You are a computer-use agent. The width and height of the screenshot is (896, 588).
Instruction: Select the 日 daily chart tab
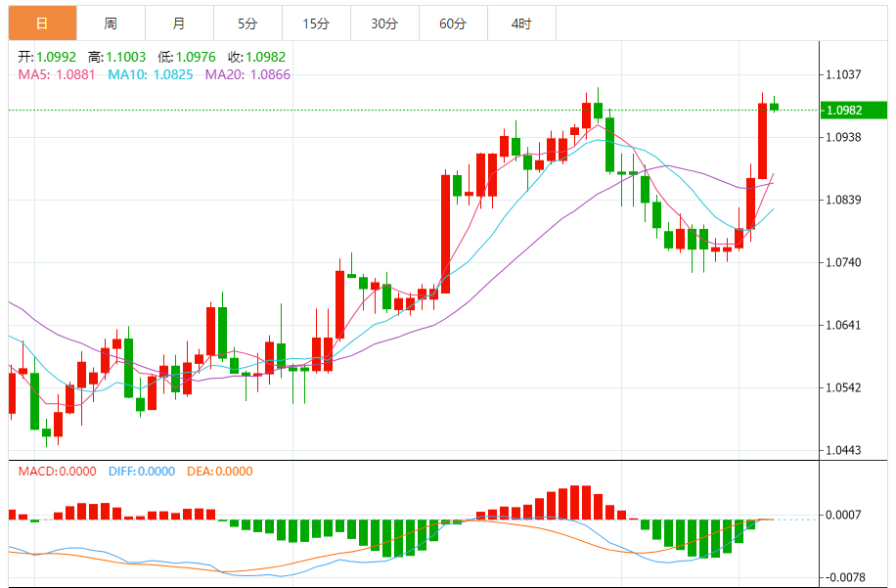coord(42,23)
